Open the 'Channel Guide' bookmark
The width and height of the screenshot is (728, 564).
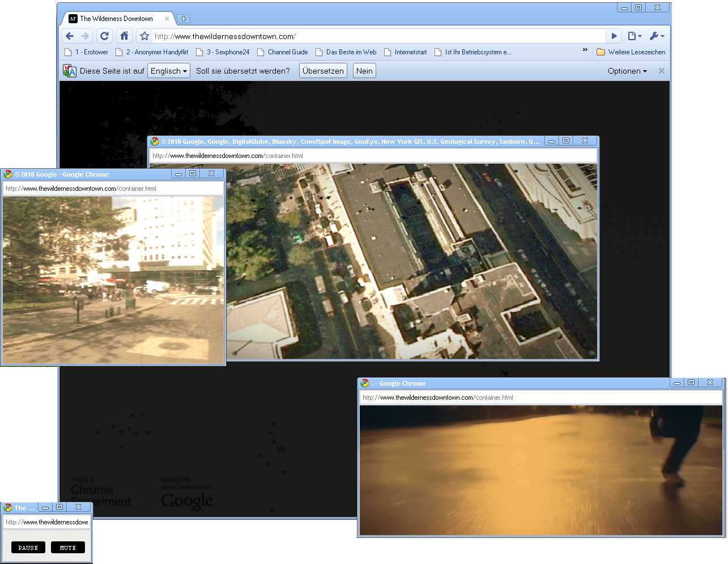[x=283, y=52]
